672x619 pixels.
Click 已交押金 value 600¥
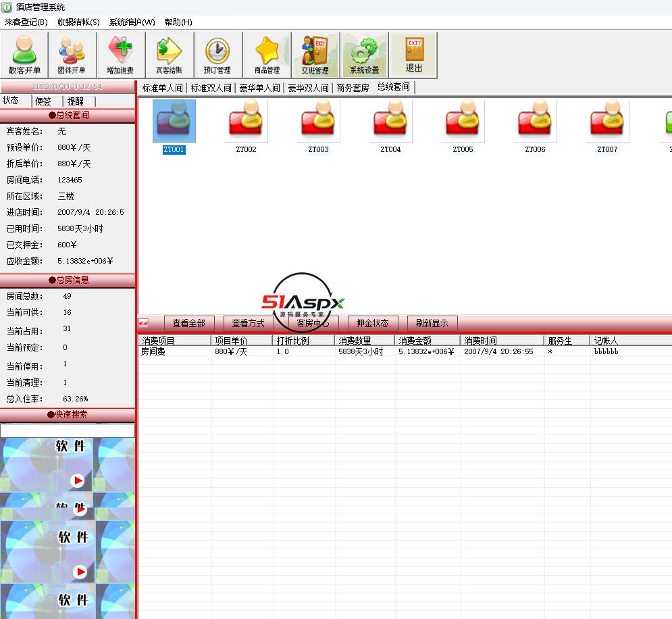67,245
